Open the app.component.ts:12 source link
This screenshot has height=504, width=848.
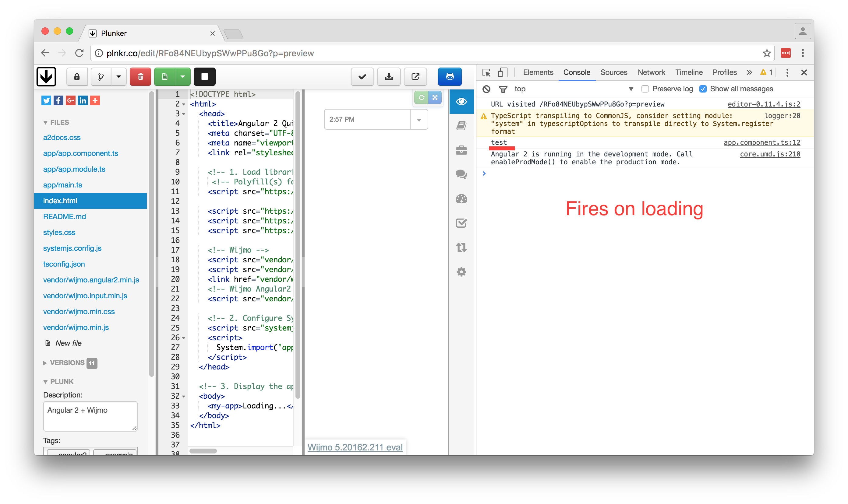point(761,143)
